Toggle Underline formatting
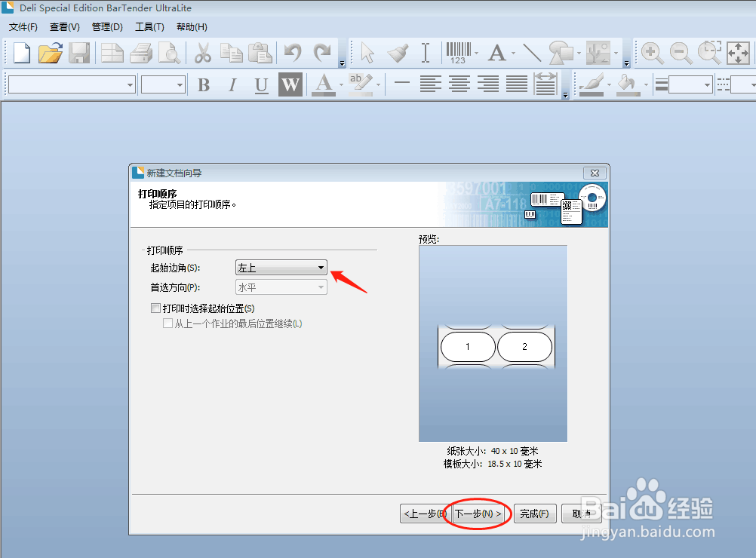Screen dimensions: 756x558 click(x=261, y=85)
